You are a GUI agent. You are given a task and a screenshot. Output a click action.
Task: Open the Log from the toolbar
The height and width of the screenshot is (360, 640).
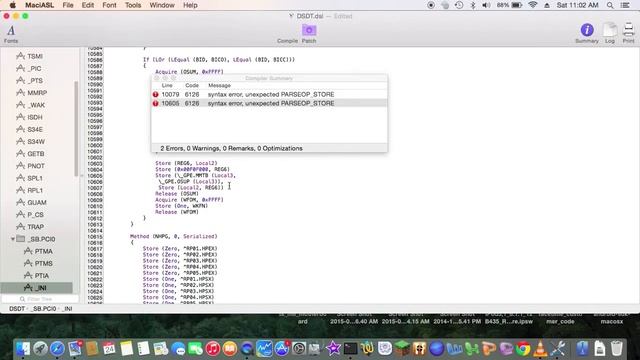(x=610, y=33)
